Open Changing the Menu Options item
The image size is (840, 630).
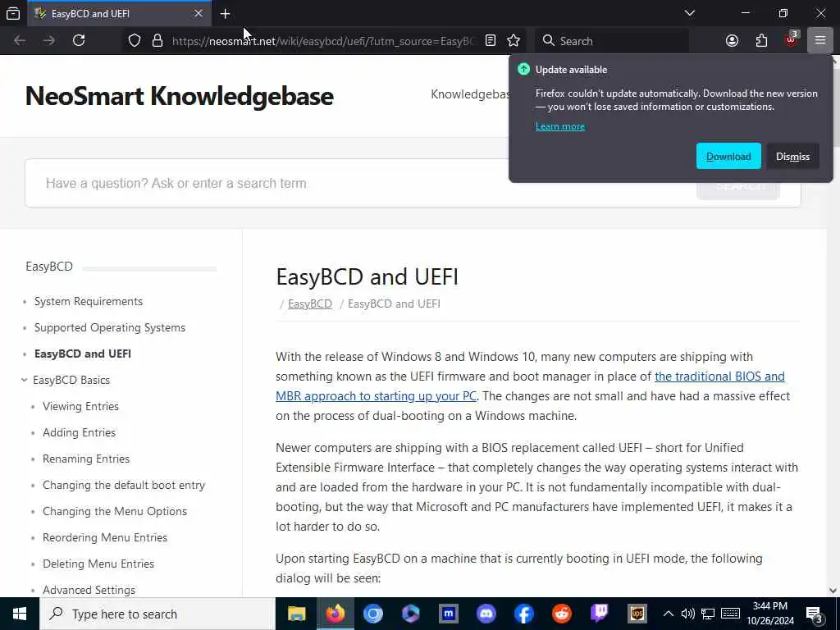(115, 512)
